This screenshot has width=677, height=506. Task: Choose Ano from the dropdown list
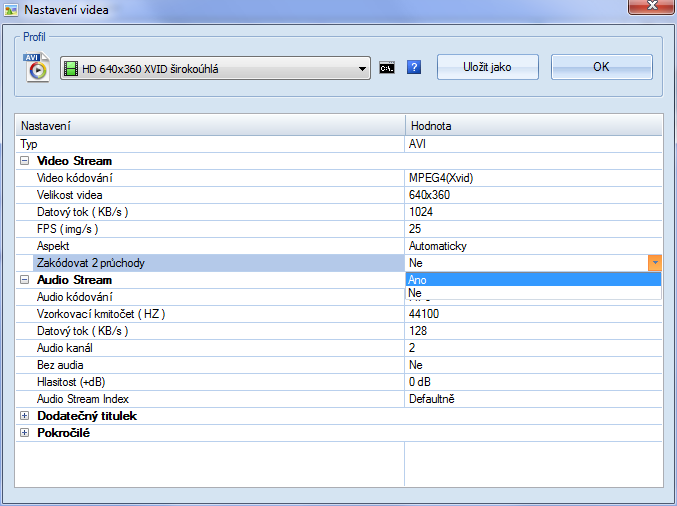click(x=533, y=280)
